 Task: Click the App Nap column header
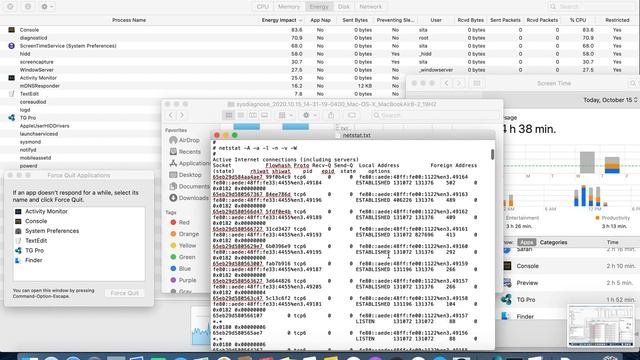[x=320, y=20]
